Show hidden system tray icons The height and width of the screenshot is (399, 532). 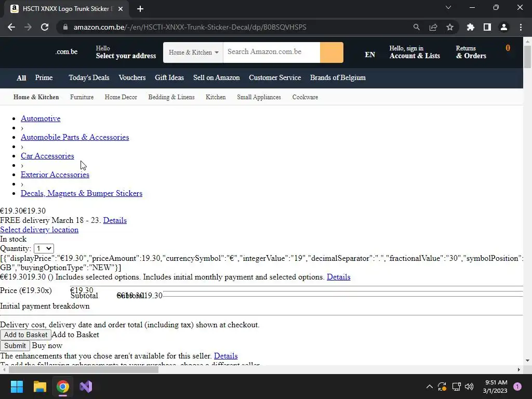tap(430, 387)
